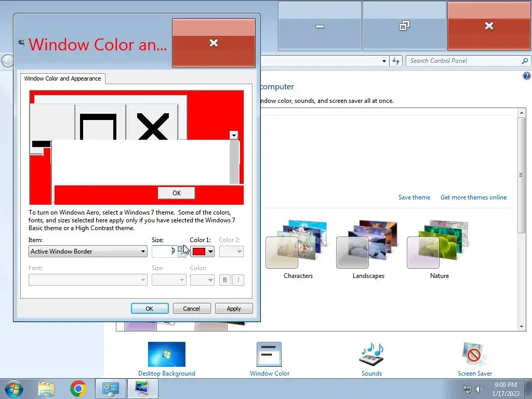Screen dimensions: 532x399
Task: Switch to Control Panel taskbar button
Action: [111, 389]
